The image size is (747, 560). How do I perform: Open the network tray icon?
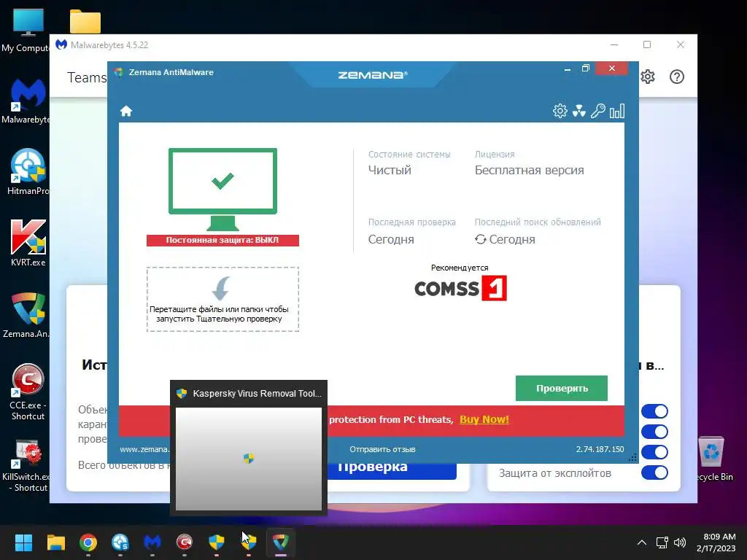[x=662, y=542]
